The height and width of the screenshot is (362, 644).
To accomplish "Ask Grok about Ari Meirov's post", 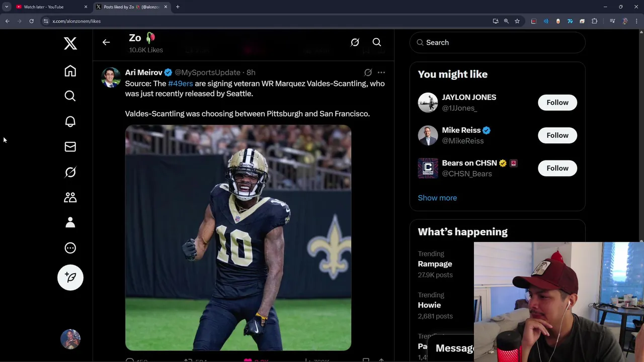I will click(368, 72).
